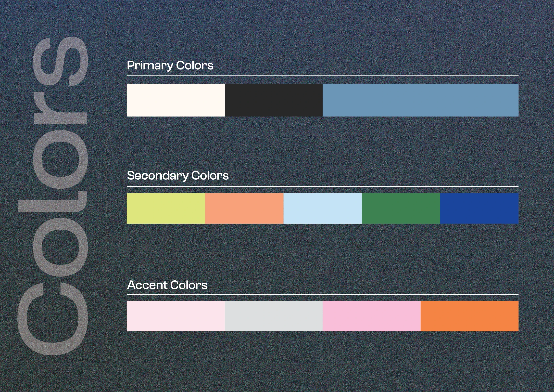The width and height of the screenshot is (554, 392).
Task: Select the lime yellow secondary swatch
Action: [166, 208]
